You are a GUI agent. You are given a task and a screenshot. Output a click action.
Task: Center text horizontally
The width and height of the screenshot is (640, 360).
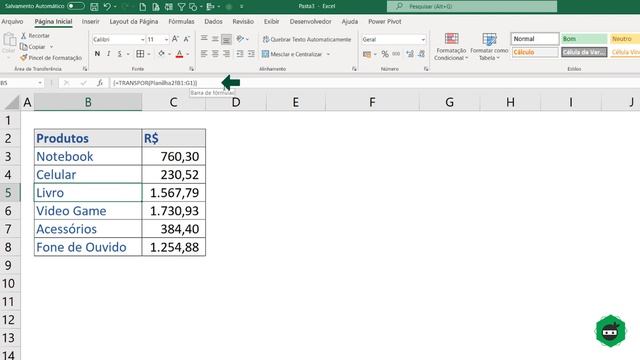215,54
